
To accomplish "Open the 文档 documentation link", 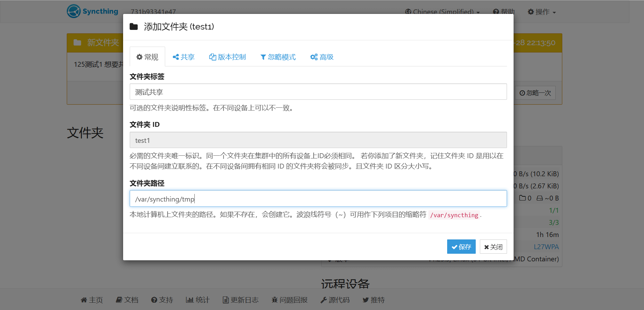I will (x=127, y=300).
